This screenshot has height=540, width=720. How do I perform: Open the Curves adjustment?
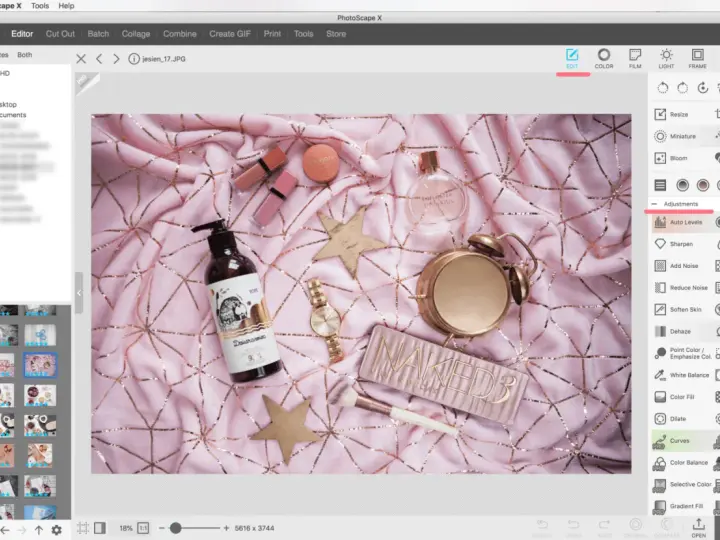pyautogui.click(x=671, y=441)
